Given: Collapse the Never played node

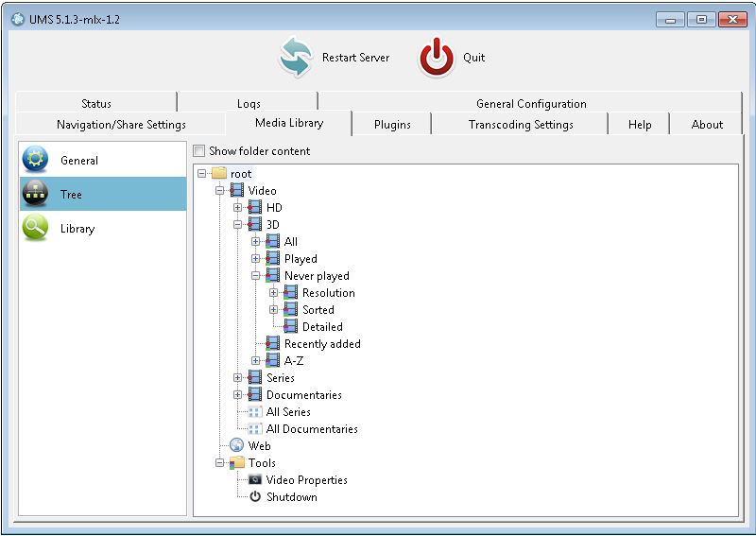Looking at the screenshot, I should coord(255,275).
